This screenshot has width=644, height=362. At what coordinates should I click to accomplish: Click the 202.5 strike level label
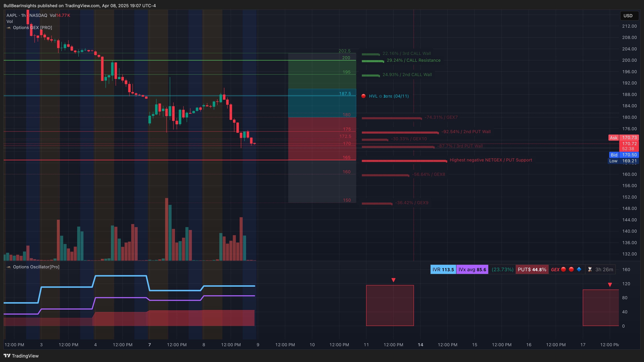tap(344, 51)
